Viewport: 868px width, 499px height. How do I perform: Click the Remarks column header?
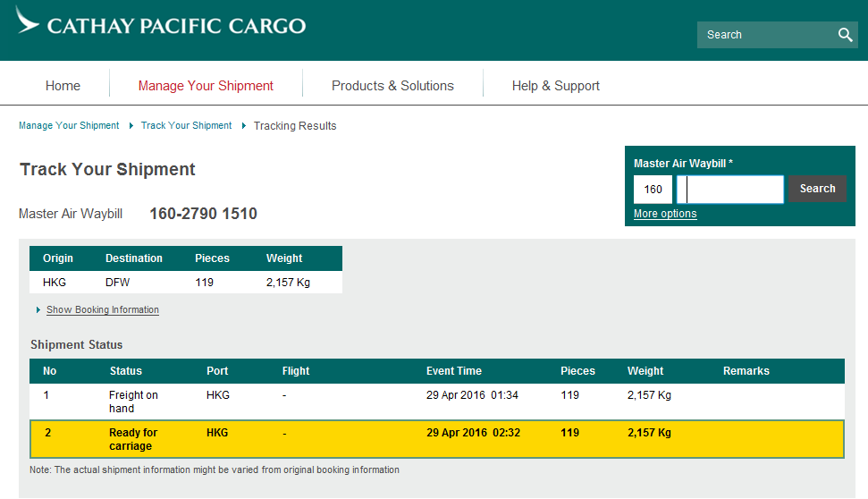pyautogui.click(x=746, y=371)
